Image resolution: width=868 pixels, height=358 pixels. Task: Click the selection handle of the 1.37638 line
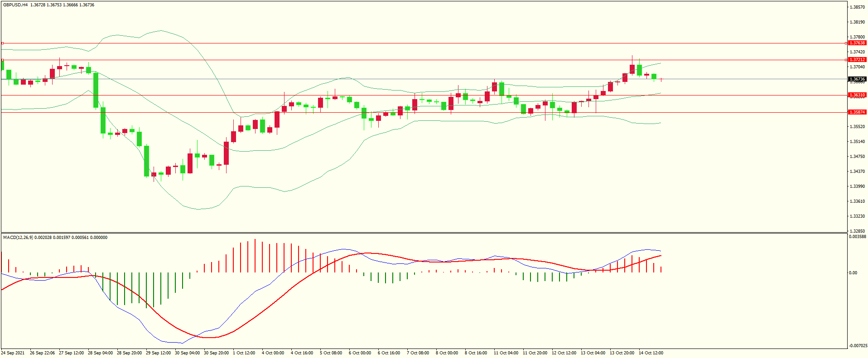(2, 43)
